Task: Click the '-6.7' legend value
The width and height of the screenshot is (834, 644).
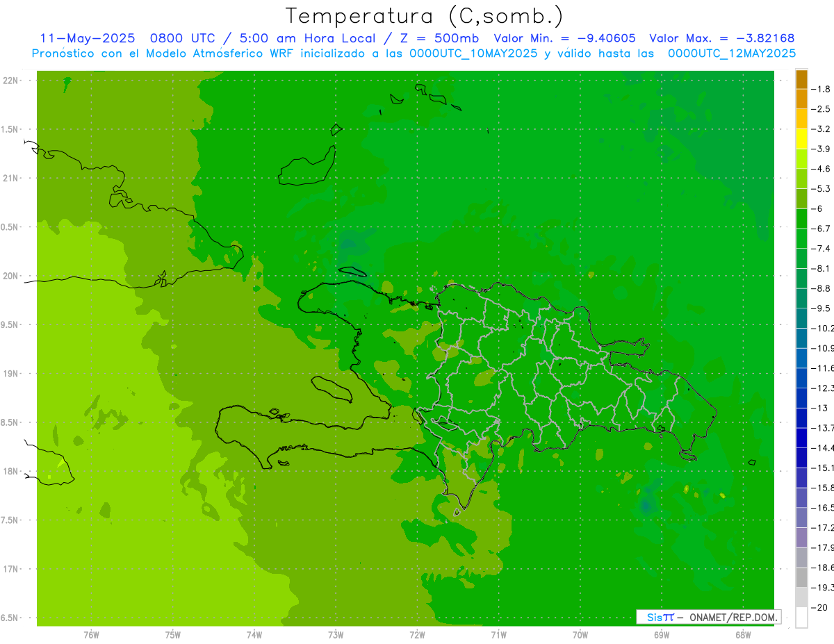Action: click(x=821, y=229)
